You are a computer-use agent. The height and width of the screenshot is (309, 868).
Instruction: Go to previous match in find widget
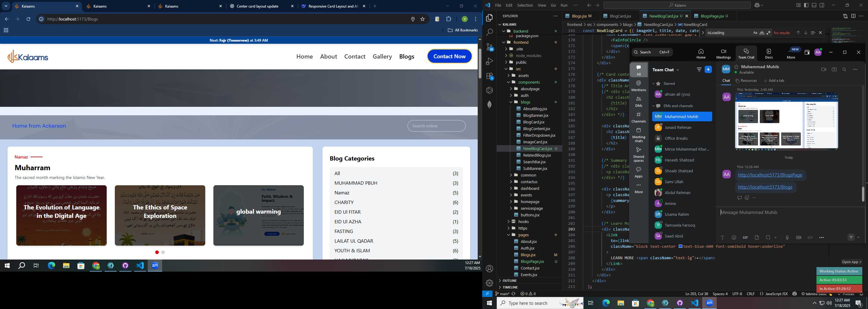pos(798,33)
